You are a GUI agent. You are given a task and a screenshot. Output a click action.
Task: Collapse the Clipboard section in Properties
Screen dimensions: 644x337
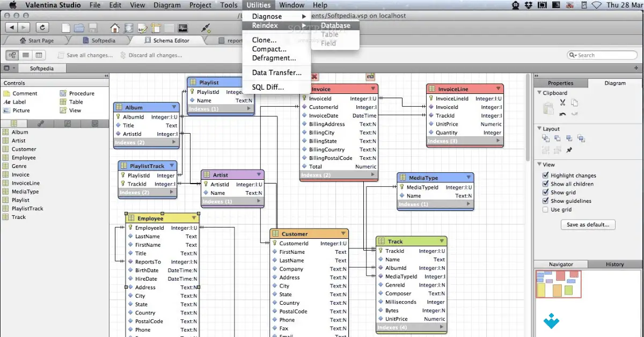[539, 93]
